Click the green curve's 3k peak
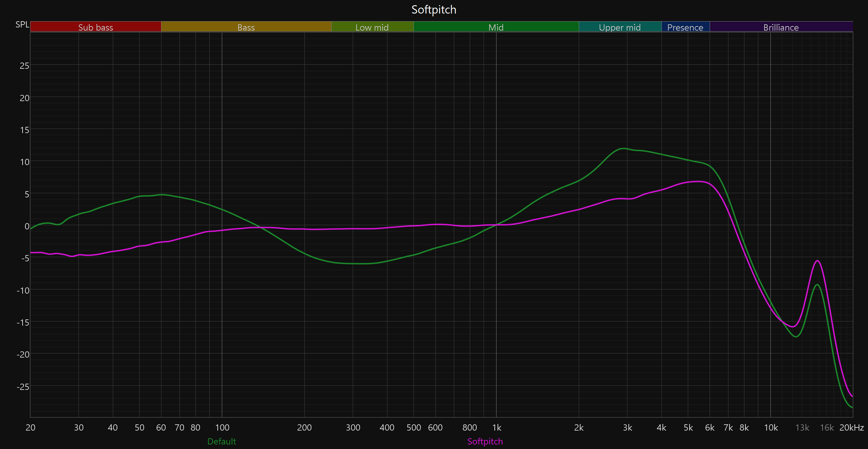Screen dimensions: 868x449 (624, 148)
